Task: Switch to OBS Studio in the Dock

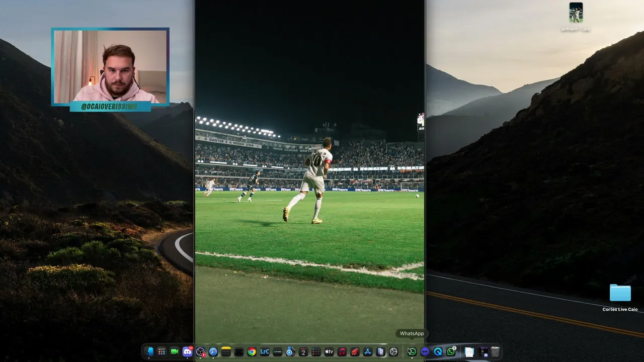Action: pos(200,352)
